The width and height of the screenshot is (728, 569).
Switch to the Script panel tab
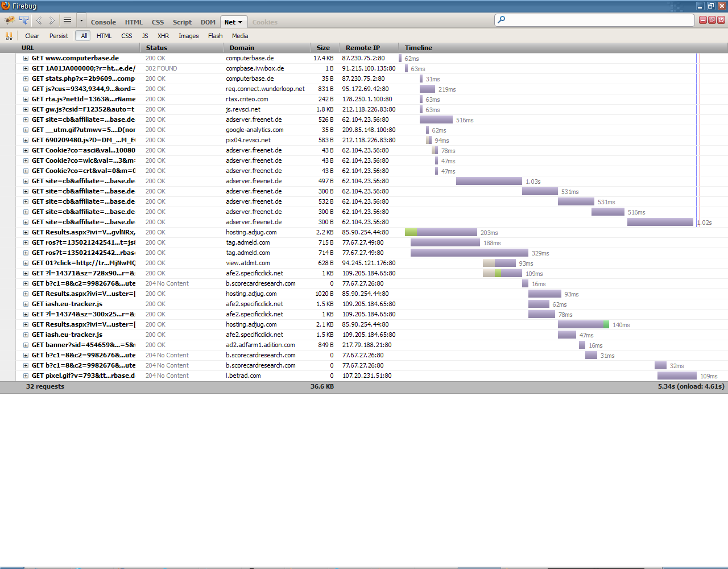click(183, 22)
